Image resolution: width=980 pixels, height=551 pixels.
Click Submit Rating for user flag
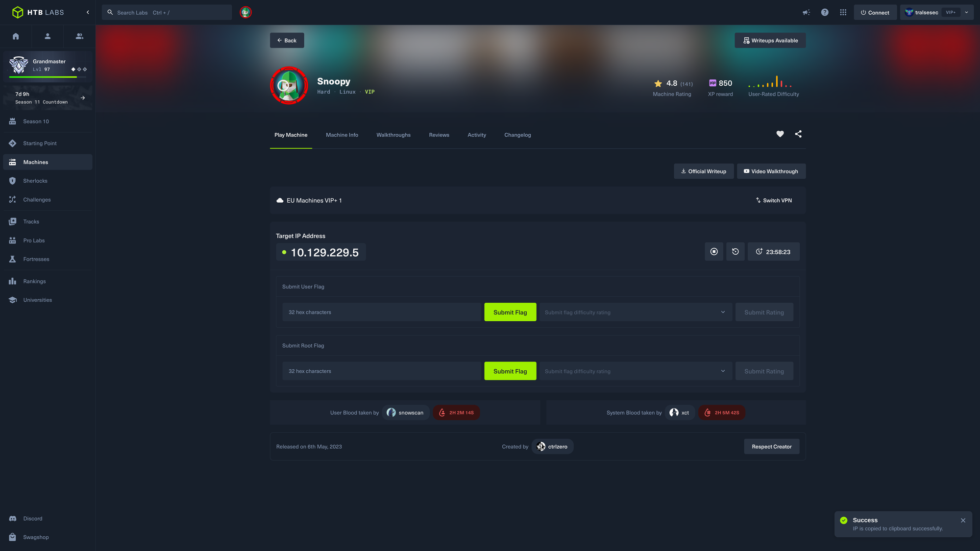click(764, 312)
